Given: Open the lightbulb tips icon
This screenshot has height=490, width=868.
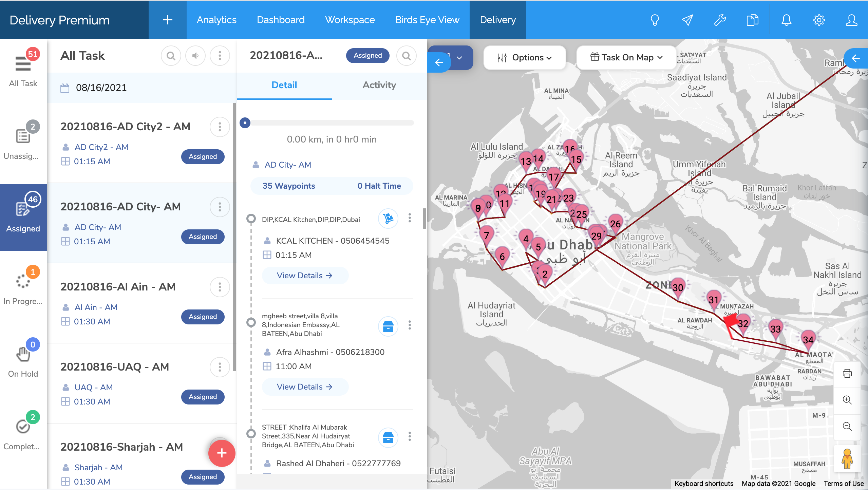Looking at the screenshot, I should (x=655, y=20).
